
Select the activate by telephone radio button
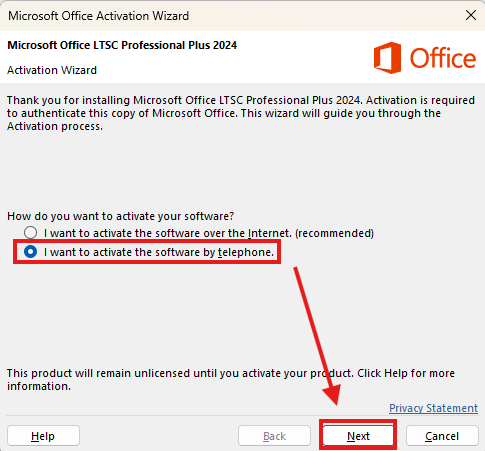click(30, 252)
